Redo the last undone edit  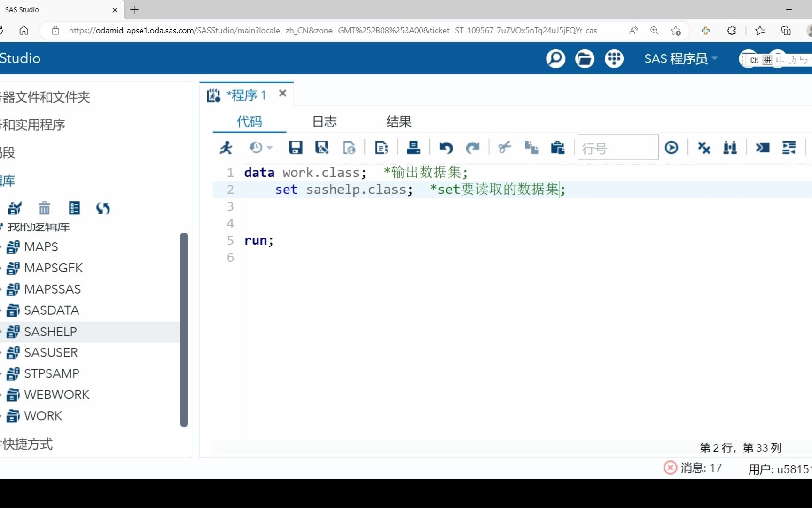coord(472,148)
